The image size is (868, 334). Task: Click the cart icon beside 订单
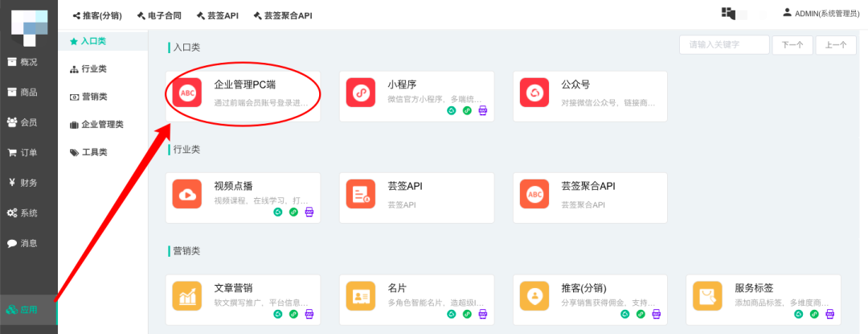pos(11,152)
